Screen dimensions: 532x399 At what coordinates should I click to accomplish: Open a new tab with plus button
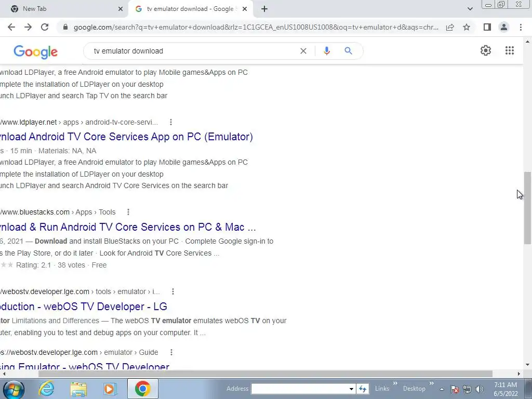[x=264, y=9]
